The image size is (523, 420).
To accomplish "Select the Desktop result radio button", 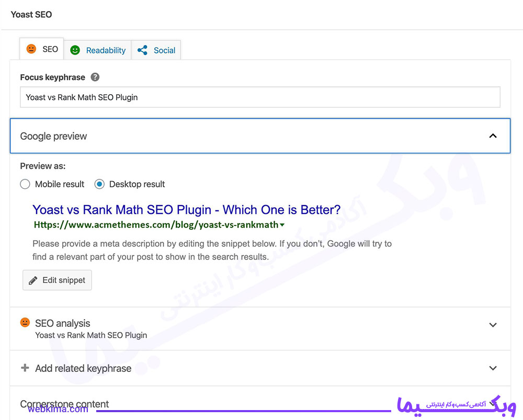I will 99,184.
